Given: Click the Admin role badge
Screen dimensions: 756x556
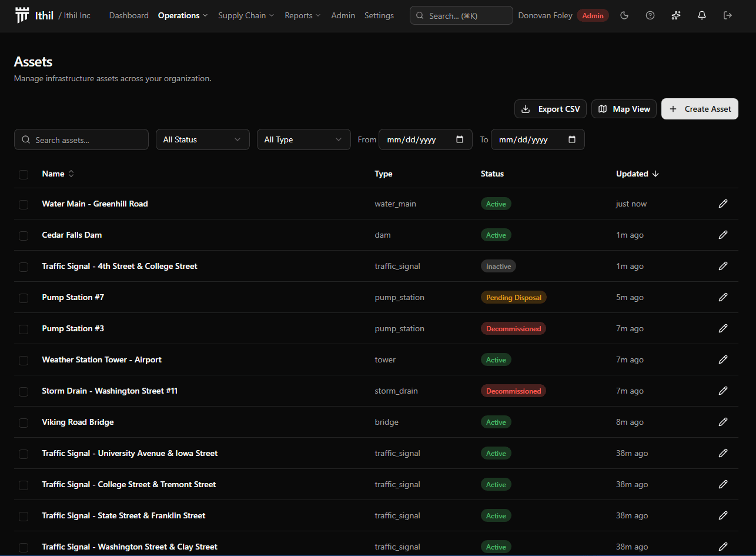Looking at the screenshot, I should (593, 15).
